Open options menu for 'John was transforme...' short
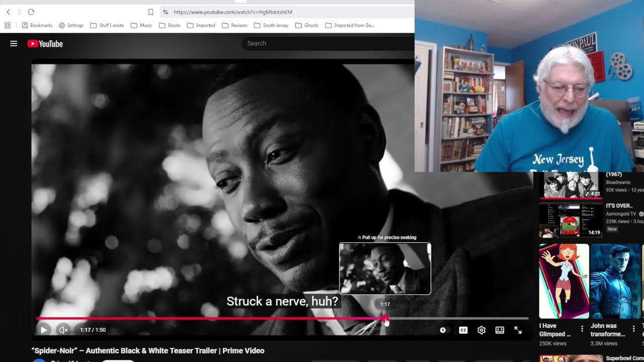The width and height of the screenshot is (644, 362). [x=634, y=329]
